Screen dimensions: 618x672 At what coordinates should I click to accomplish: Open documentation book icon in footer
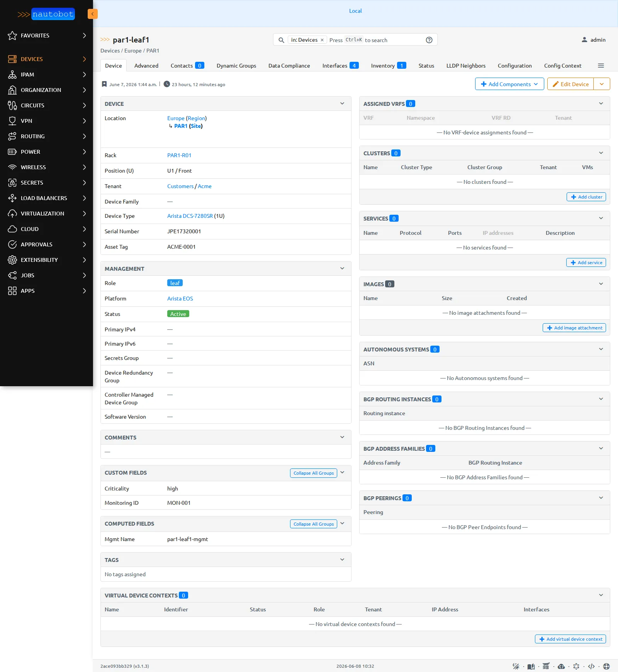[x=531, y=666]
